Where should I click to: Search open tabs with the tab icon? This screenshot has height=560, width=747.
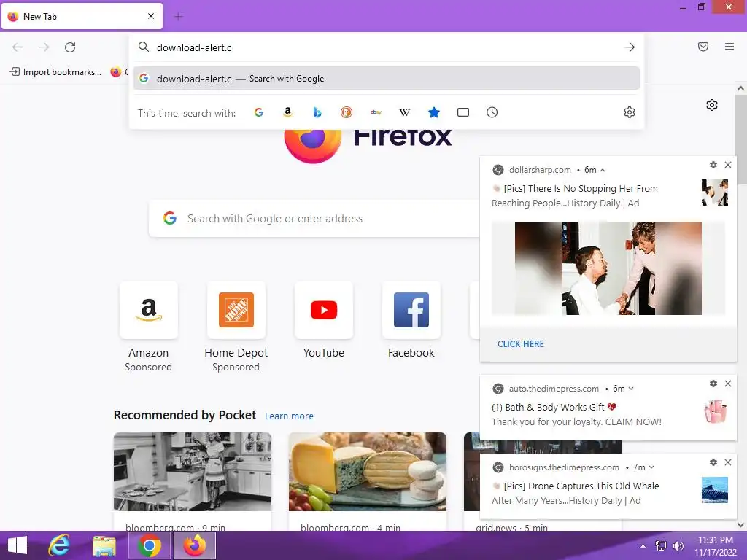tap(463, 112)
